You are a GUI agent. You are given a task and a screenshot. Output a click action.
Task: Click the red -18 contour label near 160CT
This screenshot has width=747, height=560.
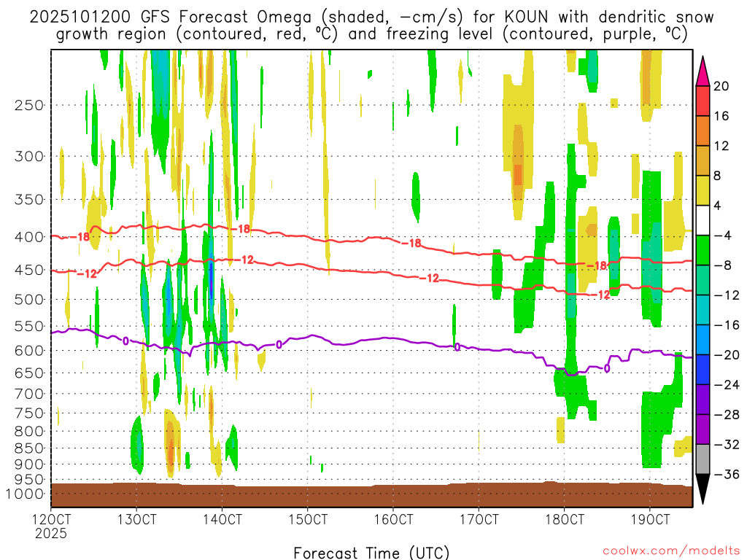coord(411,244)
